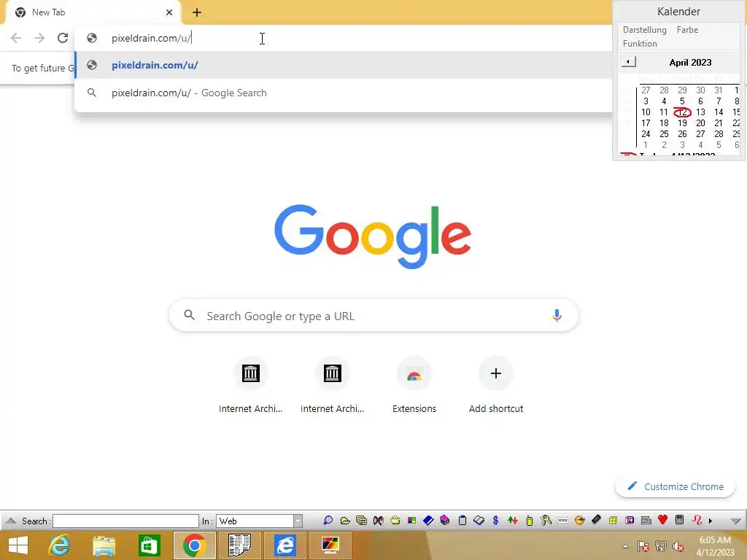Screen dimensions: 747x560
Task: Open Funktion menu in Kalender
Action: tap(640, 43)
